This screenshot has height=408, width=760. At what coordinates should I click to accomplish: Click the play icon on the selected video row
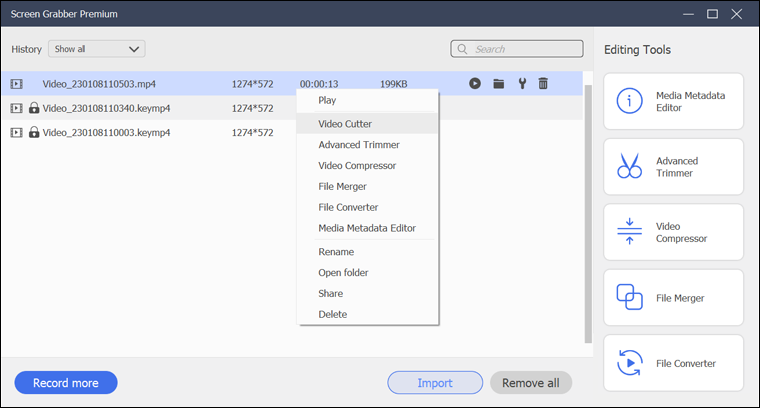(475, 84)
